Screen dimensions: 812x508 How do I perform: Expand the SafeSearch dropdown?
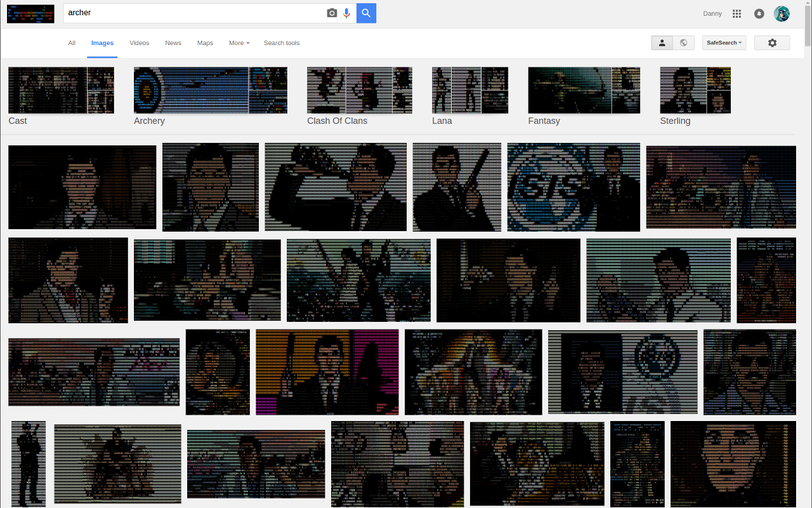[x=724, y=43]
